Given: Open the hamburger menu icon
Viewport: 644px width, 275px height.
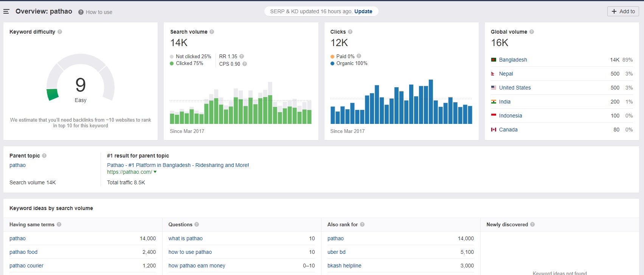Looking at the screenshot, I should click(6, 11).
